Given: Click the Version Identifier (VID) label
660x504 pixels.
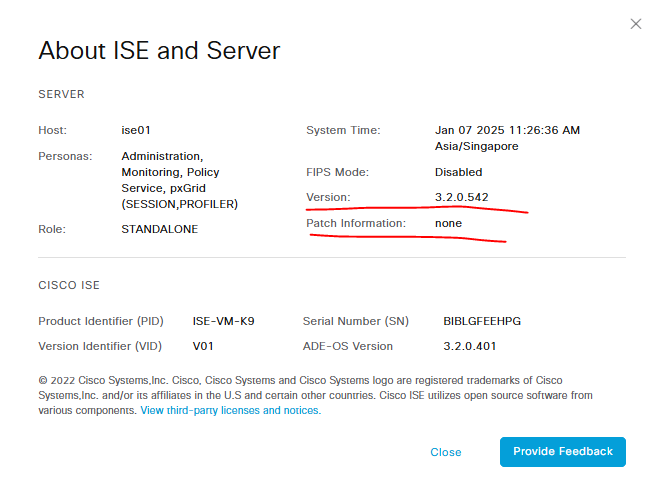Looking at the screenshot, I should (100, 346).
